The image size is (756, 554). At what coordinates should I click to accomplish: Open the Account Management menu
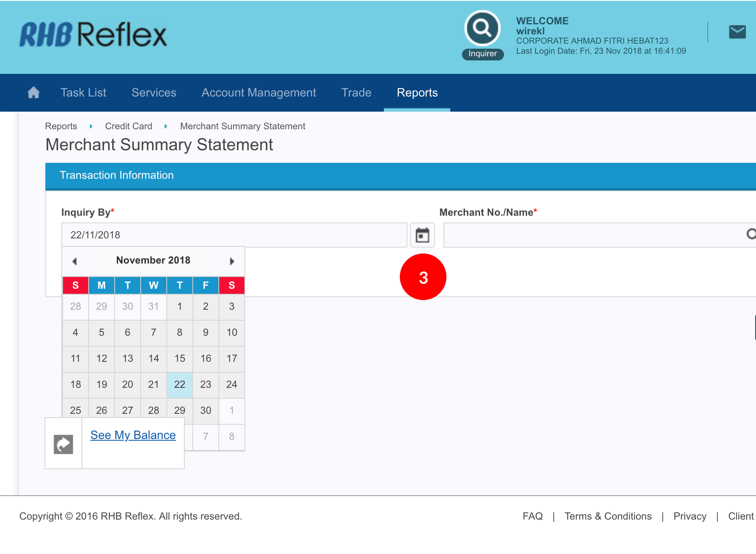click(259, 93)
